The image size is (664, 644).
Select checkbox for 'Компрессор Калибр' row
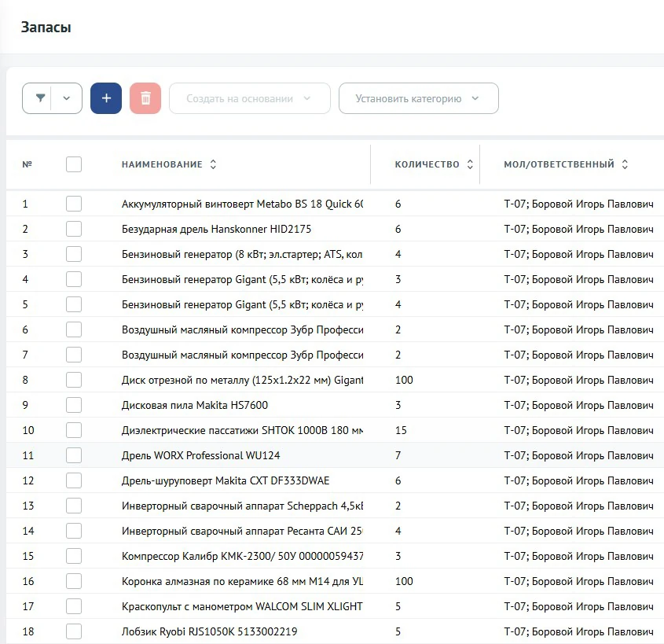click(74, 556)
